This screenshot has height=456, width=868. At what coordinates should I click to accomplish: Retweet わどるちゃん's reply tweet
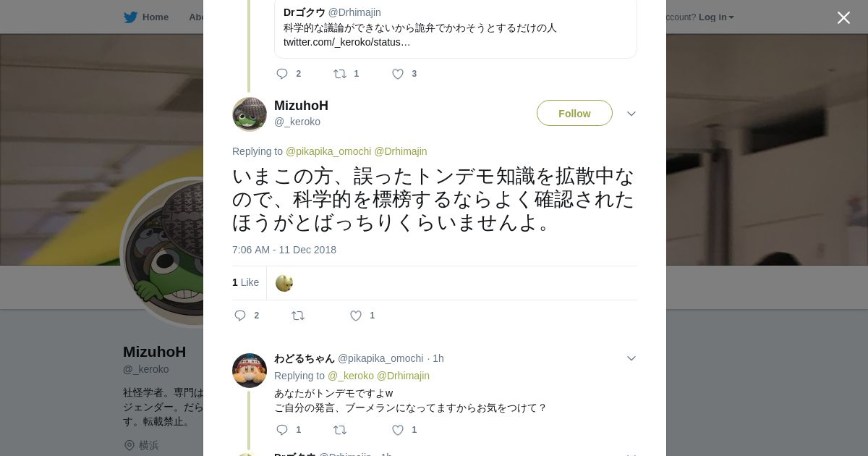pos(340,430)
